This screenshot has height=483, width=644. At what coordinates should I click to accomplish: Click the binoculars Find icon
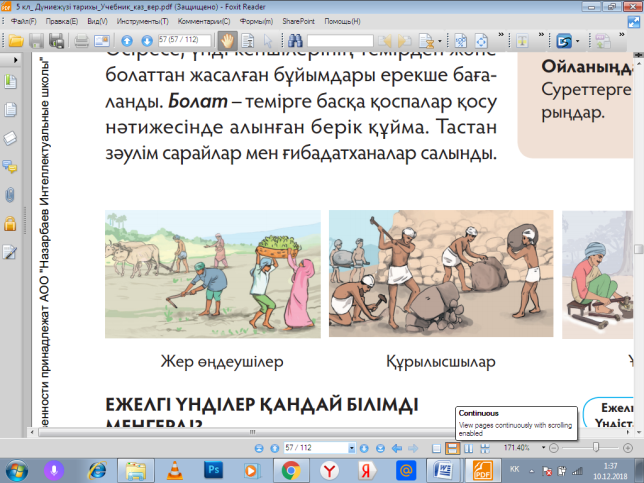coord(295,41)
